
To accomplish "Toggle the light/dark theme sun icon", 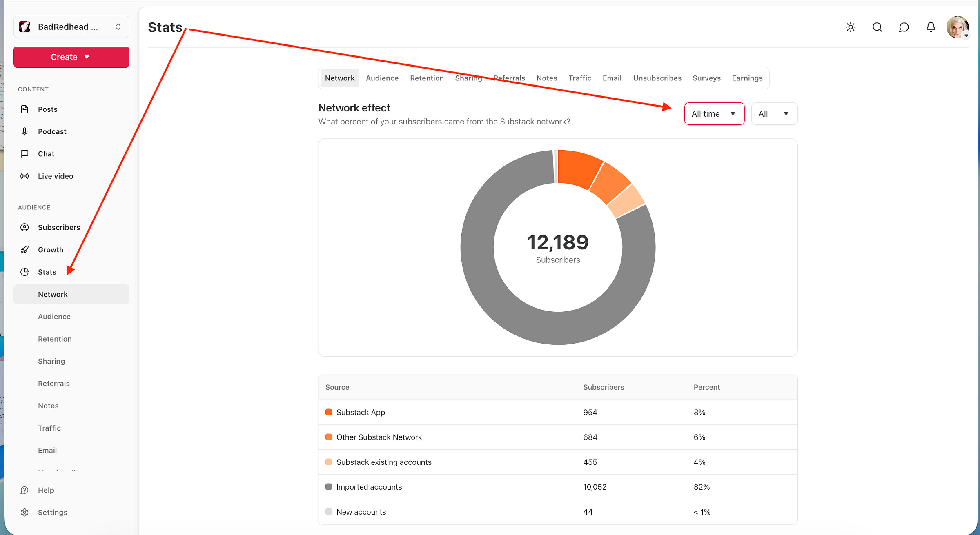I will click(851, 27).
